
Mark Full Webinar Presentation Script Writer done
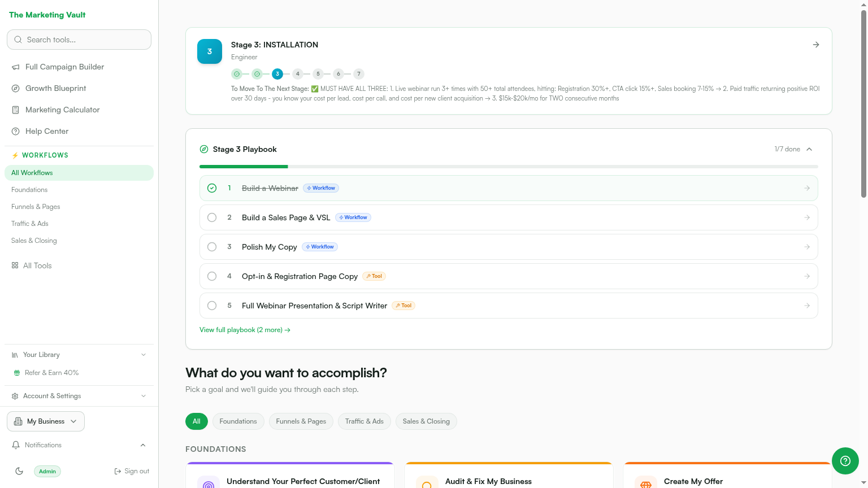click(x=212, y=306)
